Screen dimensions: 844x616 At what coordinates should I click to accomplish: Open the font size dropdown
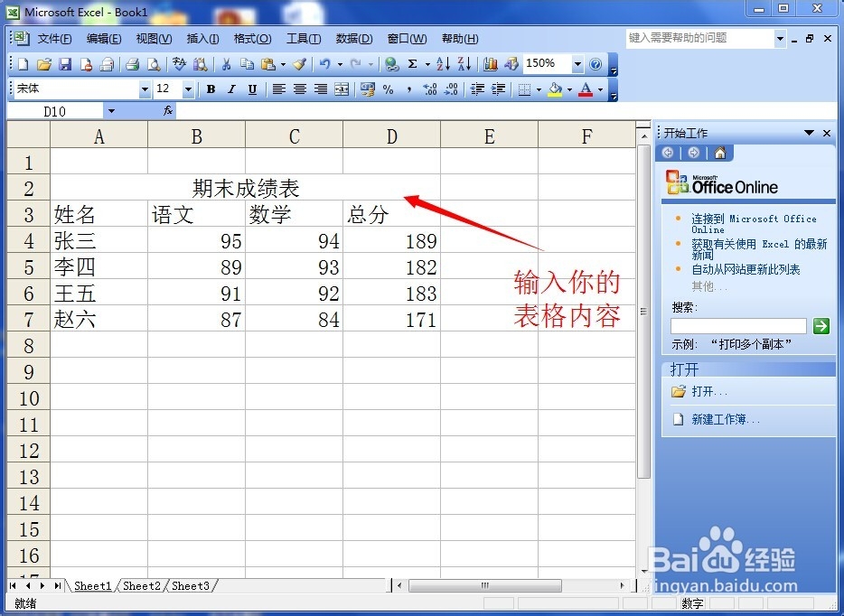pos(188,89)
